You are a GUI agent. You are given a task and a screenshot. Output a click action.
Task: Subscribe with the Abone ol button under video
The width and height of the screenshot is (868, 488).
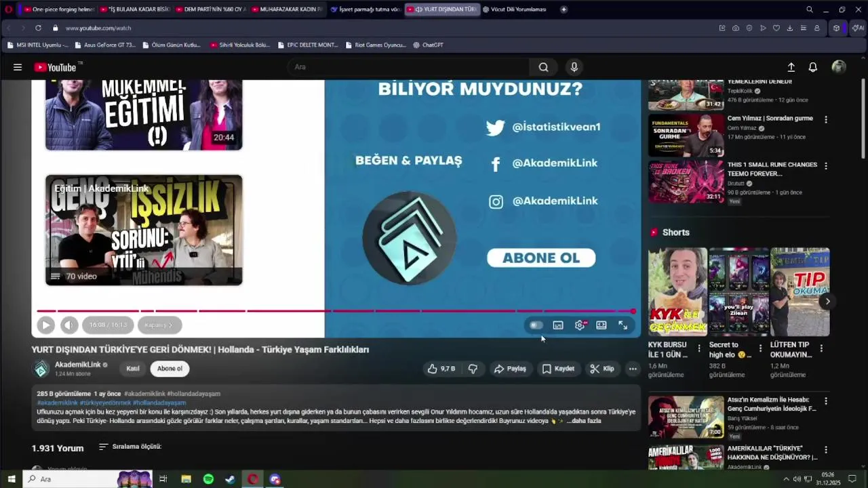[x=170, y=369]
